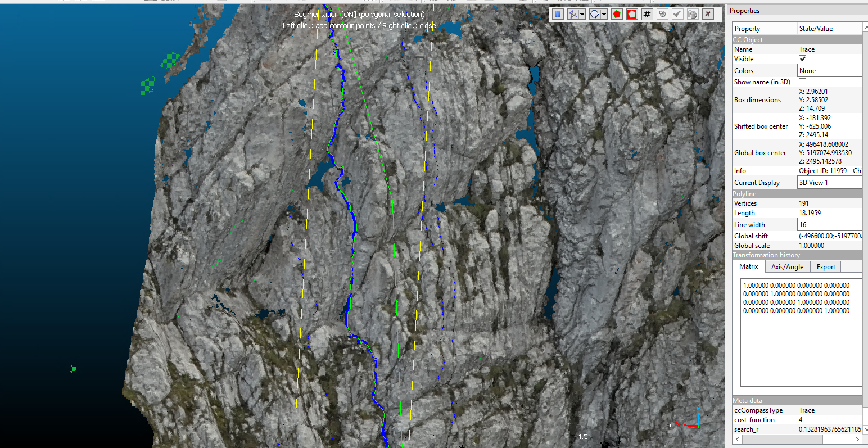Toggle the Visible checkbox for Trace
Viewport: 868px width, 448px height.
pos(802,58)
